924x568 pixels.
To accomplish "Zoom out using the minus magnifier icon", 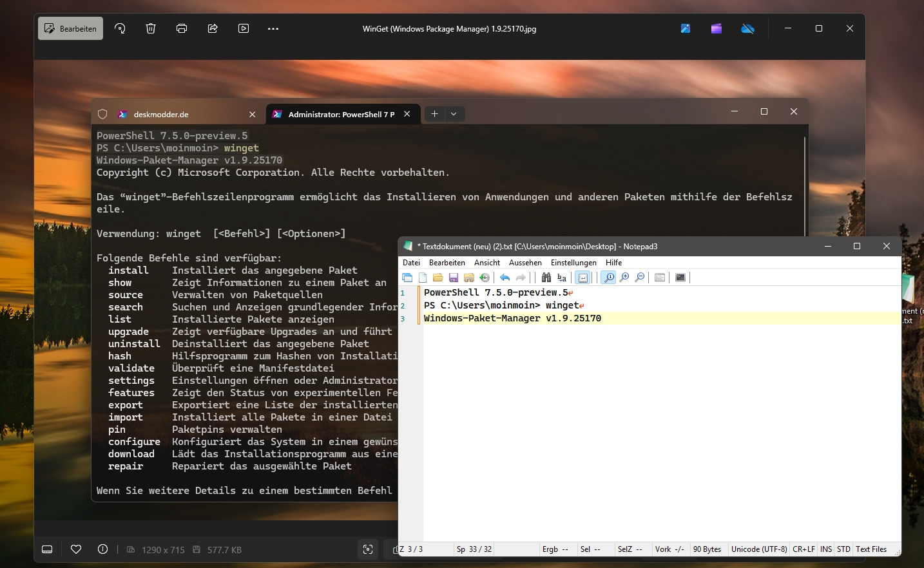I will click(x=640, y=278).
